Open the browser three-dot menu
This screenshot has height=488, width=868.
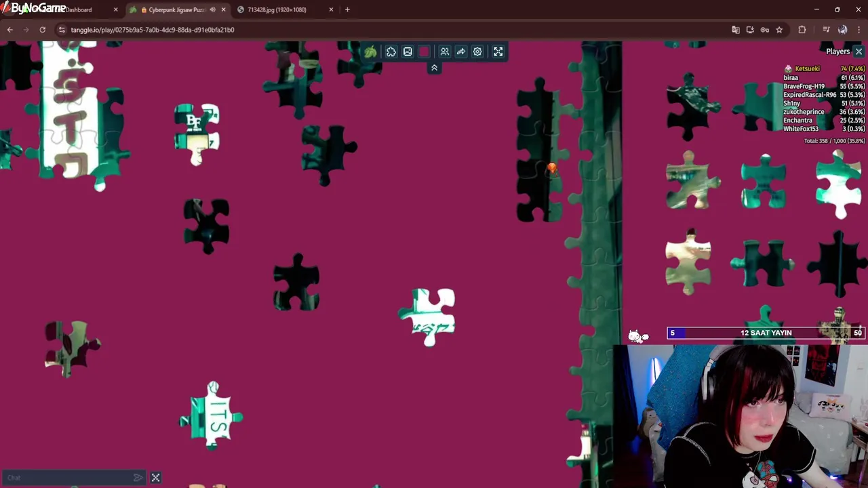[x=859, y=30]
